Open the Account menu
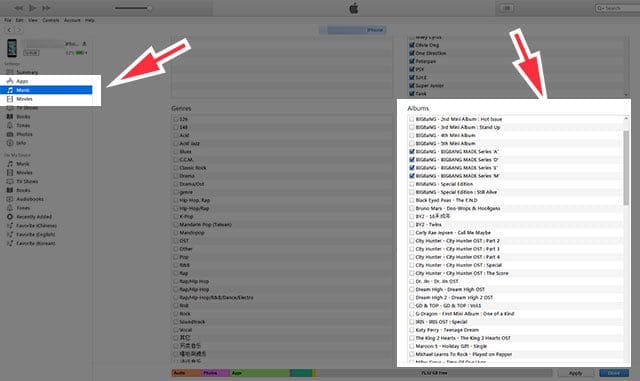The image size is (640, 381). click(72, 20)
